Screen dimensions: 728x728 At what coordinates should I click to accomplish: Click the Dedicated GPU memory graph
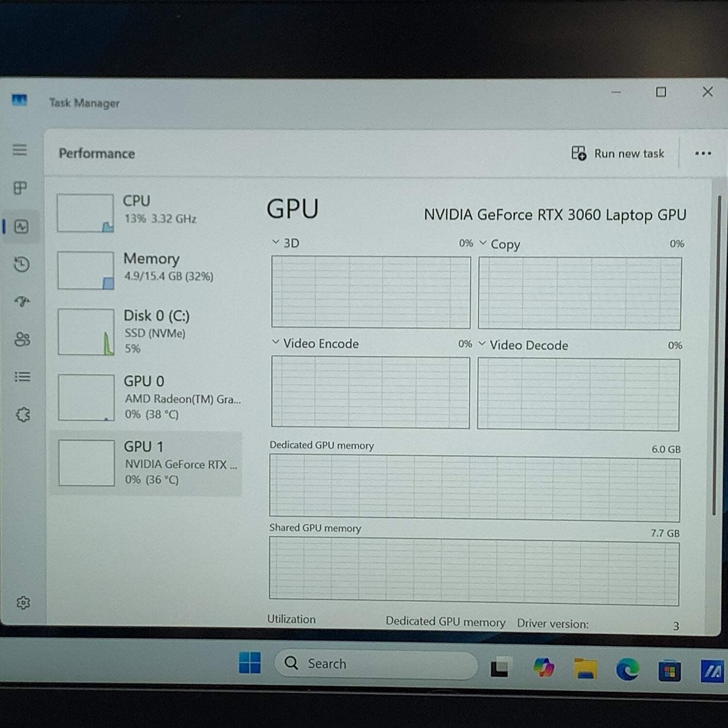tap(475, 488)
